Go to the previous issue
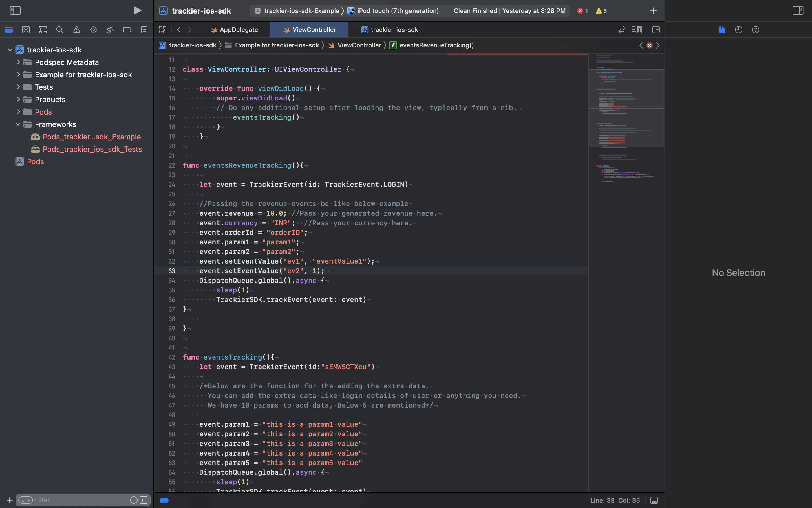Screen dimensions: 812x508 point(641,45)
